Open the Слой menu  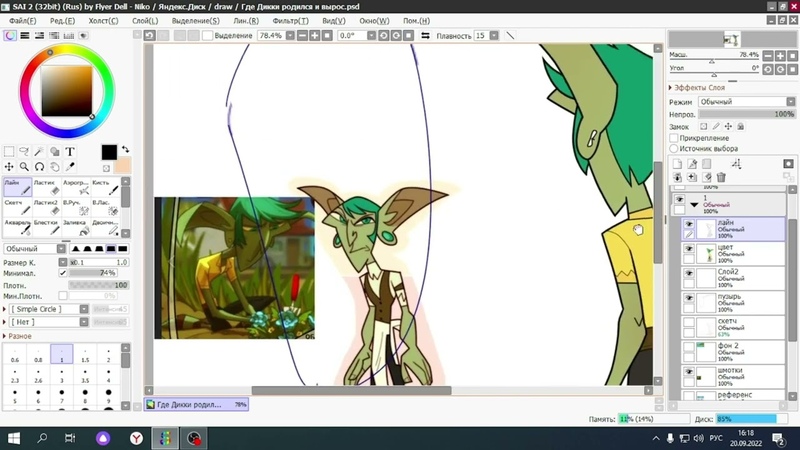[x=145, y=21]
